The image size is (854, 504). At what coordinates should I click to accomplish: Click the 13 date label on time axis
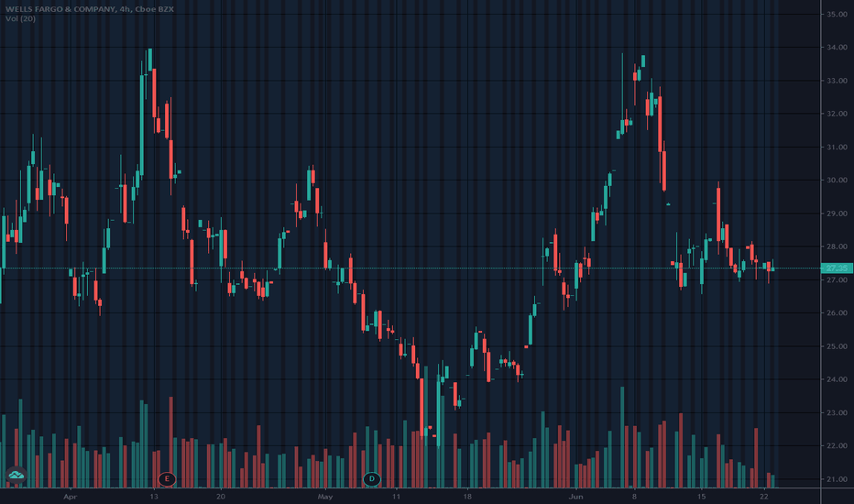click(154, 497)
